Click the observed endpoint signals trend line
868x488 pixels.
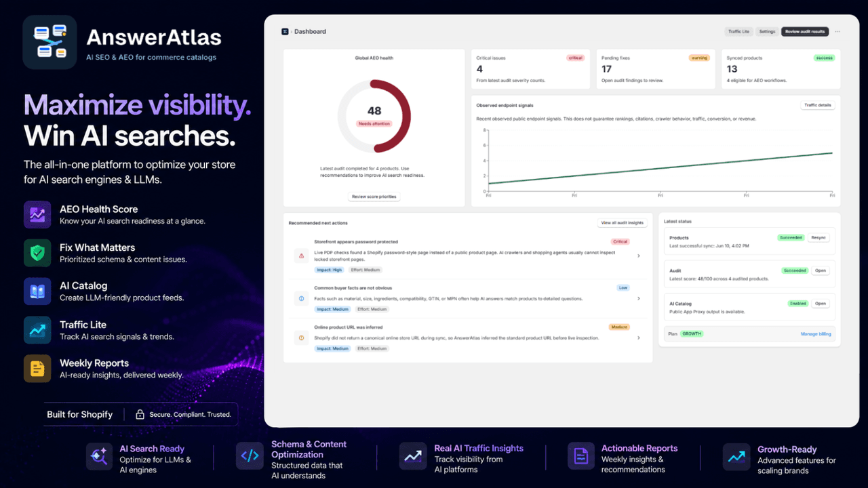coord(660,168)
